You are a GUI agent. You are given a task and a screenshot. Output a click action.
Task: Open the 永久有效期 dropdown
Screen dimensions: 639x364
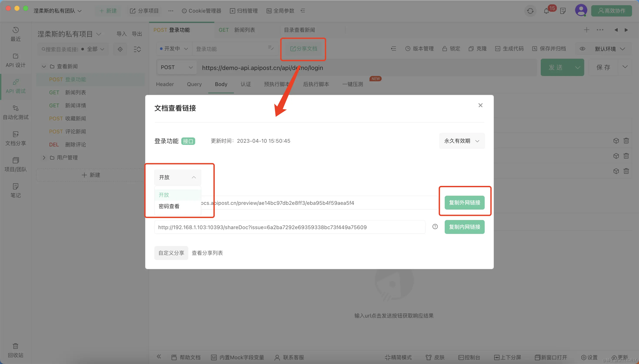point(462,141)
